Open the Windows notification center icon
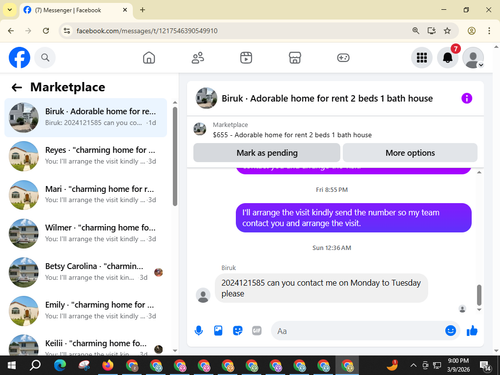The image size is (500, 375). (x=485, y=366)
